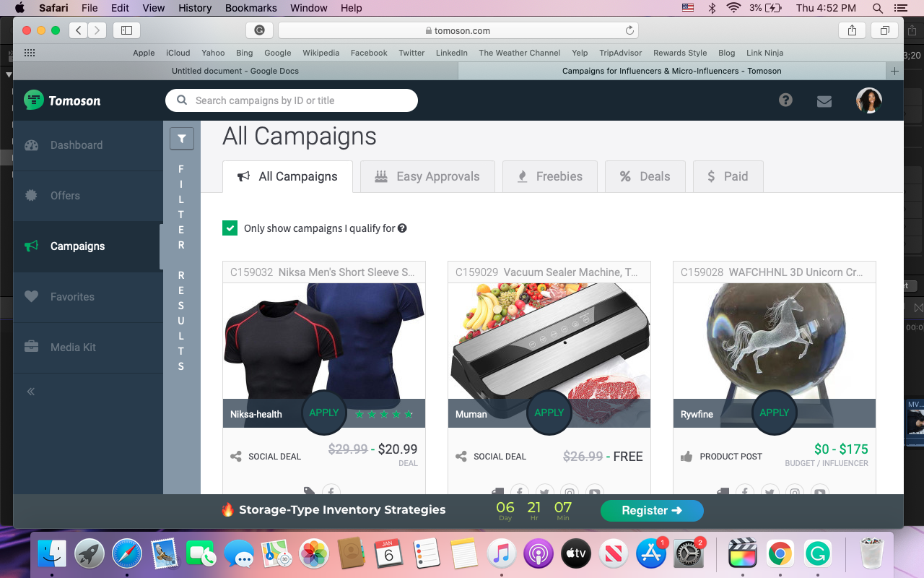
Task: Open the History menu in menu bar
Action: pyautogui.click(x=195, y=8)
